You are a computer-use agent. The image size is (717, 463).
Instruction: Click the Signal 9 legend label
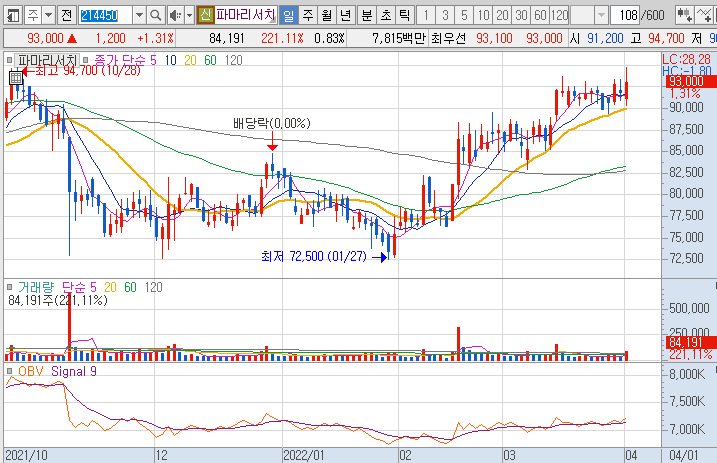click(74, 371)
